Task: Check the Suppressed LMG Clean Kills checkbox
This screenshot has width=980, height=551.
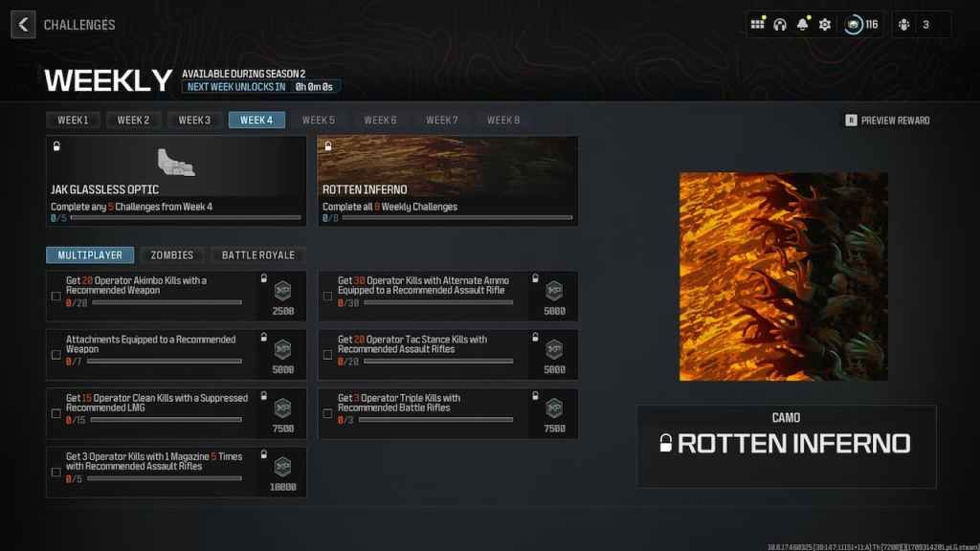Action: pyautogui.click(x=56, y=413)
